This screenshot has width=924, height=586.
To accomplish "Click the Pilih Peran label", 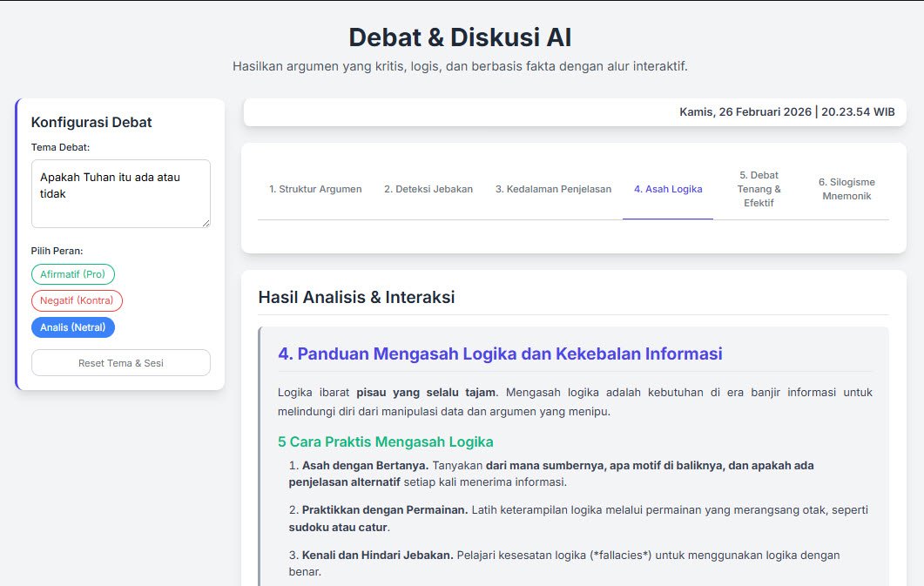I will point(57,251).
